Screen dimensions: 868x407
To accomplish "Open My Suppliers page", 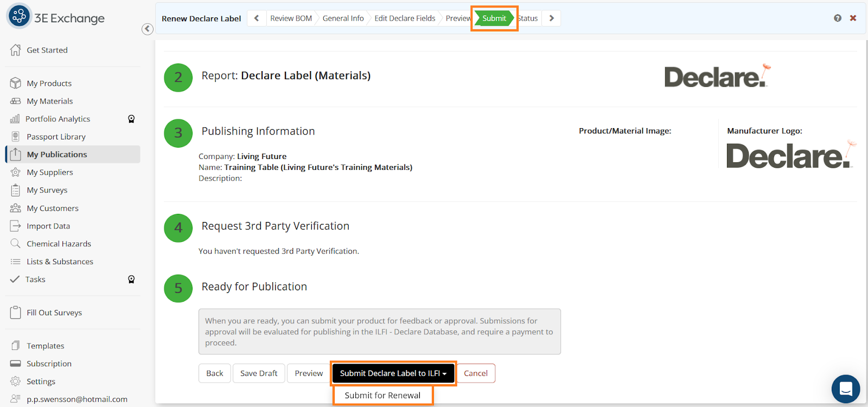I will pyautogui.click(x=49, y=172).
